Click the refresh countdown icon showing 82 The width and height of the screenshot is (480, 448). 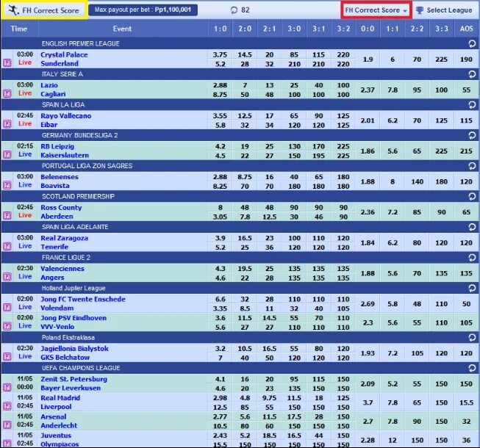pyautogui.click(x=234, y=10)
